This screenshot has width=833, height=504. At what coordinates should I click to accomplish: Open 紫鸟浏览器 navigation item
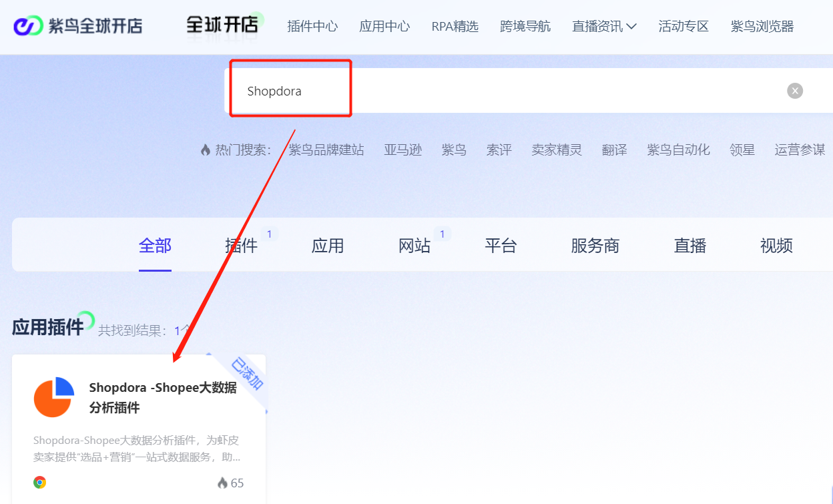pyautogui.click(x=762, y=26)
